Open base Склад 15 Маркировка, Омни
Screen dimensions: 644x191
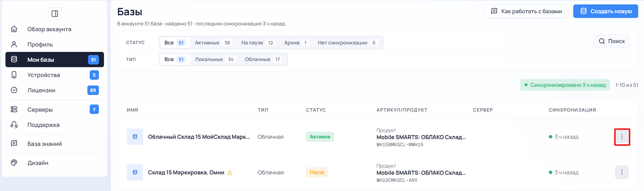(x=186, y=172)
